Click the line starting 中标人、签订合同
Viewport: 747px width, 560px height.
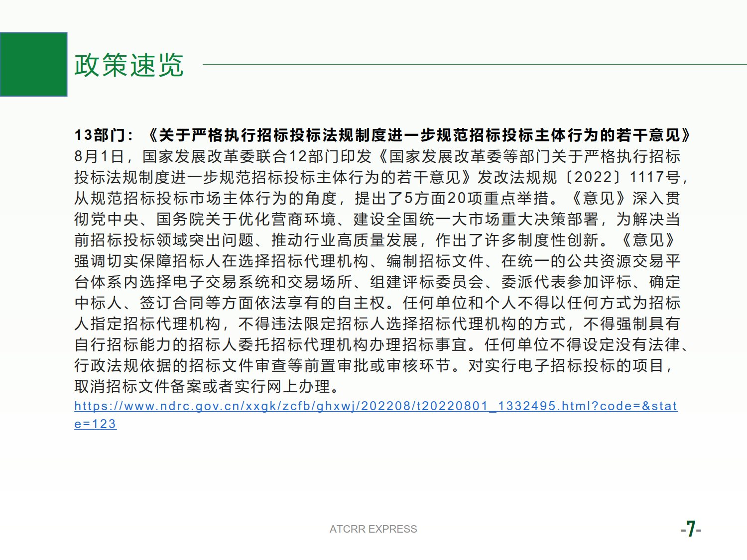pos(377,303)
